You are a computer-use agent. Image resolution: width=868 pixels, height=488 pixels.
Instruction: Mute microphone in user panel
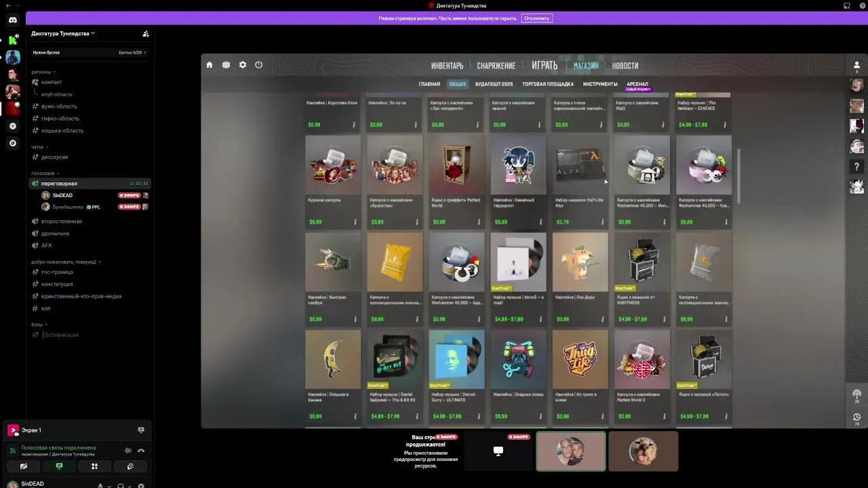100,485
